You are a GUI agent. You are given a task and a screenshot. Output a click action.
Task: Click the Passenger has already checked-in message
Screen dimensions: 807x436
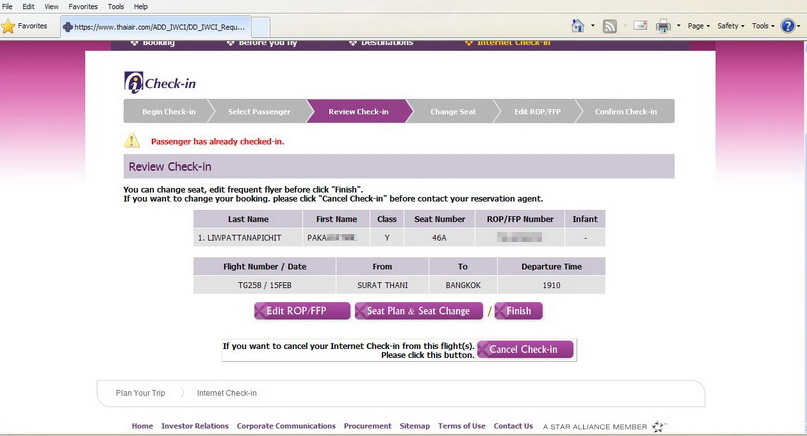217,142
